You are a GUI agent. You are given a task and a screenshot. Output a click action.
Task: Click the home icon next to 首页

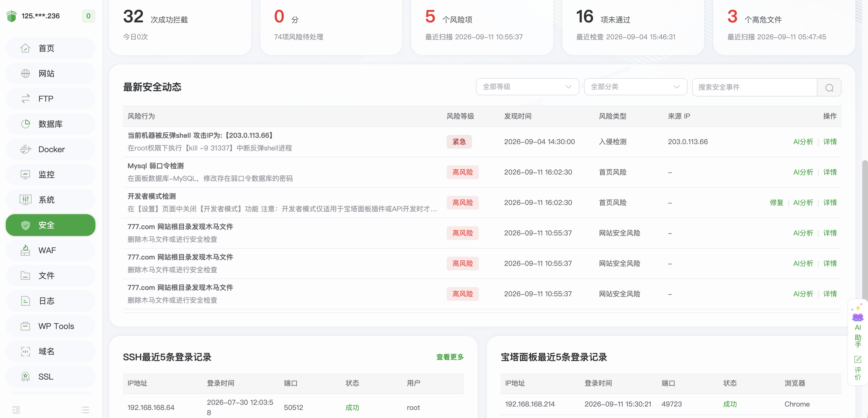point(25,48)
